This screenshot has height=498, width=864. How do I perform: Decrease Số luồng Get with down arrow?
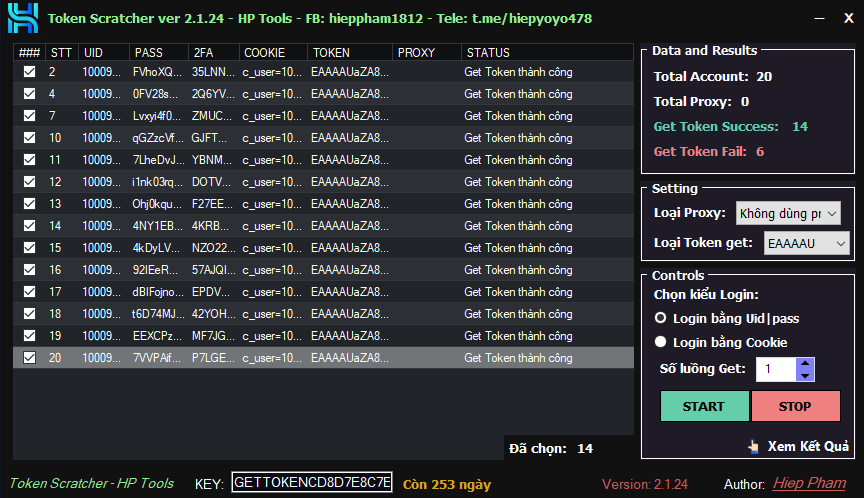point(805,375)
